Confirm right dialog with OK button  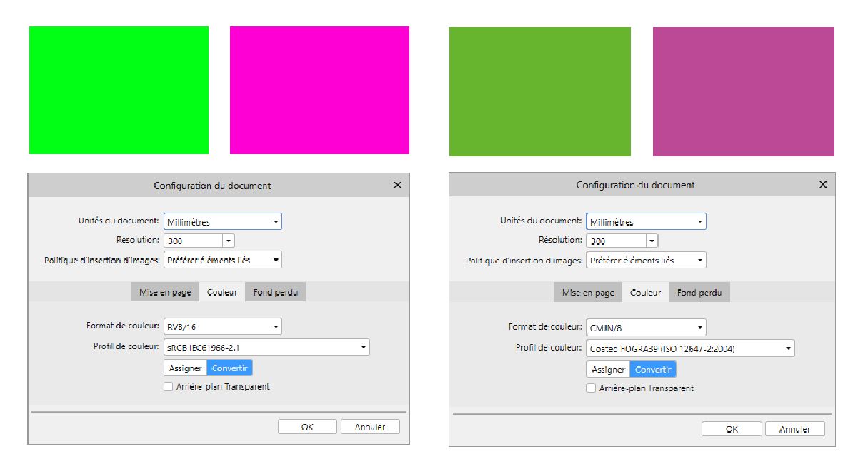[732, 429]
